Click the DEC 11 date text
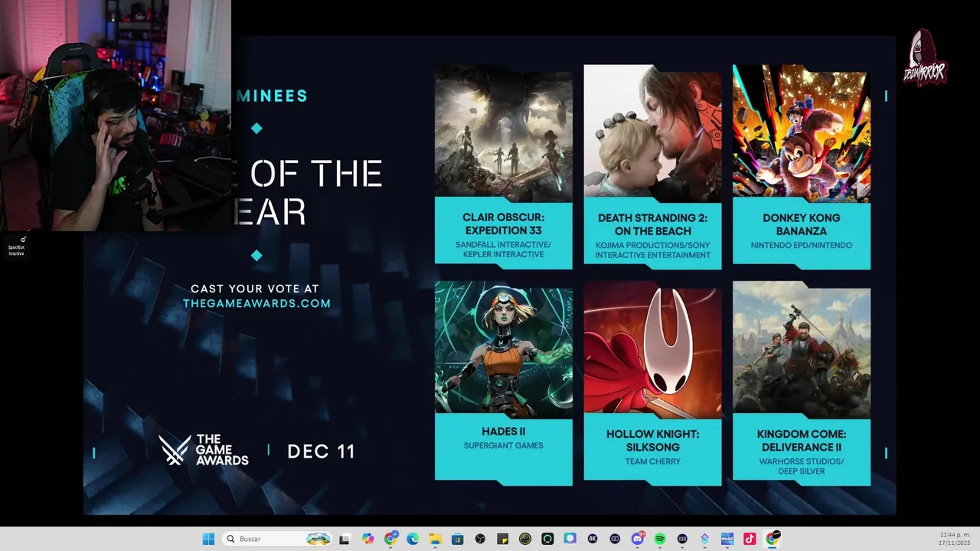This screenshot has height=551, width=980. 321,452
